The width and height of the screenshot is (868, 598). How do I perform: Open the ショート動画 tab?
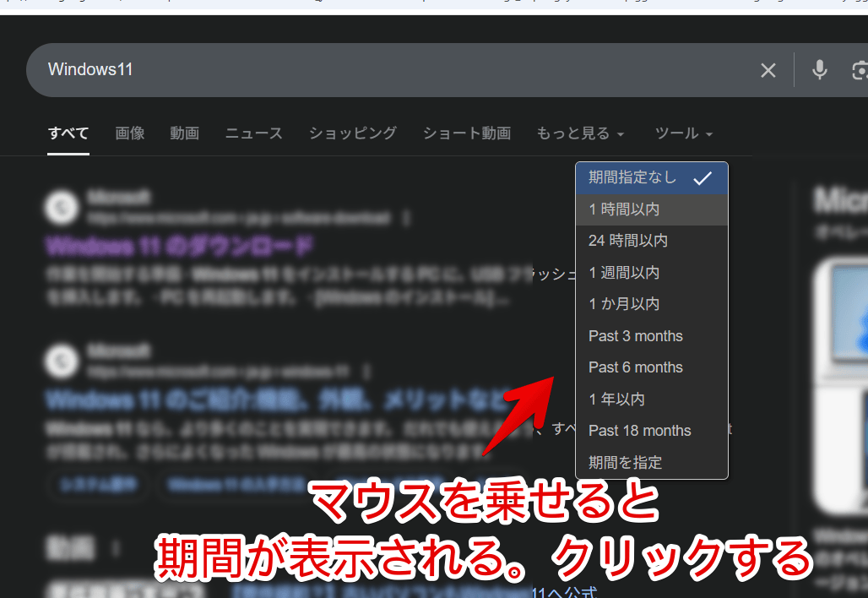[467, 133]
